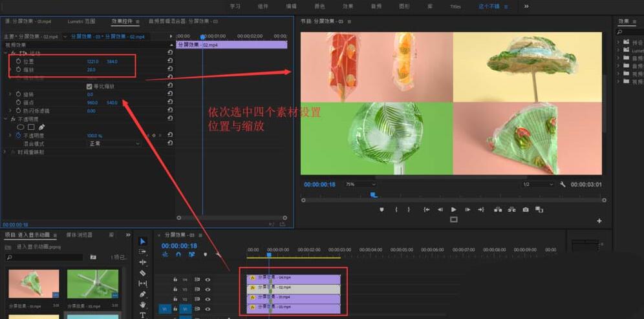Open the 1/2 playback resolution dropdown
This screenshot has height=319, width=644.
pyautogui.click(x=538, y=184)
